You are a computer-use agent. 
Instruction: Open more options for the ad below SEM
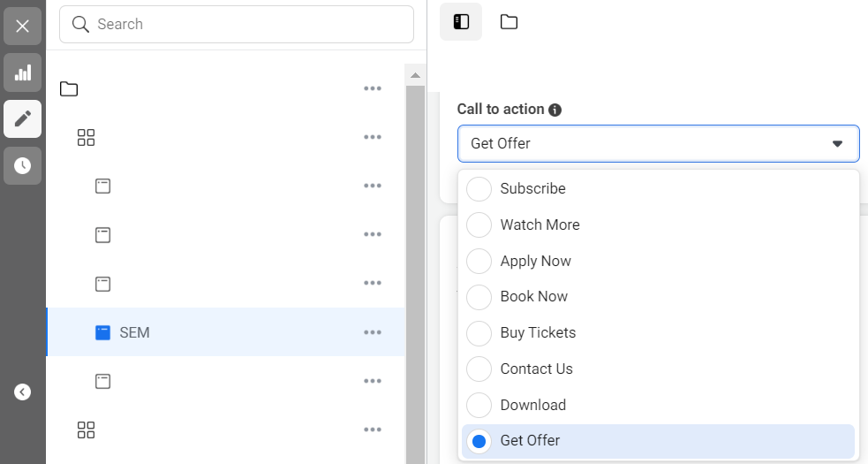pos(373,381)
